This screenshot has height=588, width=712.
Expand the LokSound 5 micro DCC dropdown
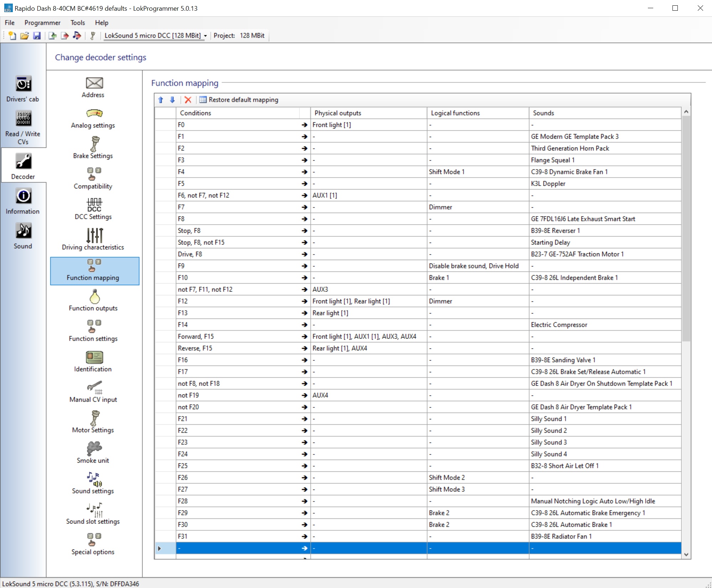(205, 36)
